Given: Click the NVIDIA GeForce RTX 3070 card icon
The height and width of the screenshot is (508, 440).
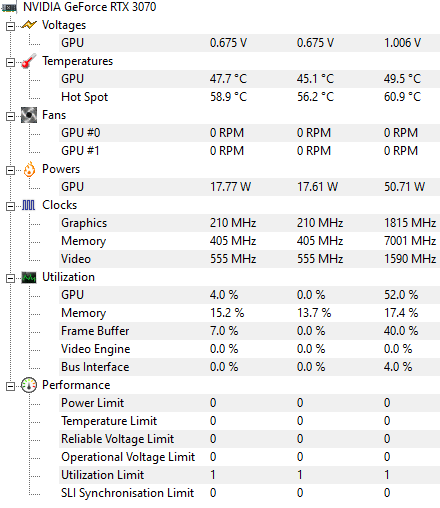Looking at the screenshot, I should 8,7.
